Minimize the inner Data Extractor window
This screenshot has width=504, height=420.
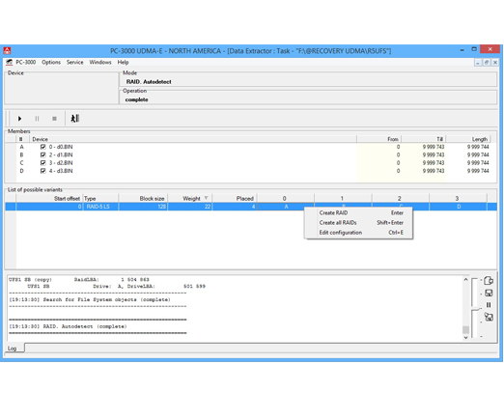(478, 63)
